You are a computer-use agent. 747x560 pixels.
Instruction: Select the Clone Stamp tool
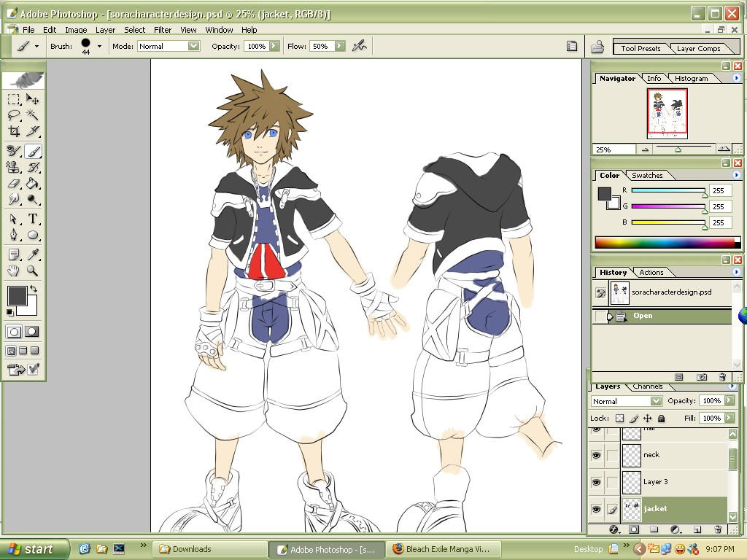[14, 167]
